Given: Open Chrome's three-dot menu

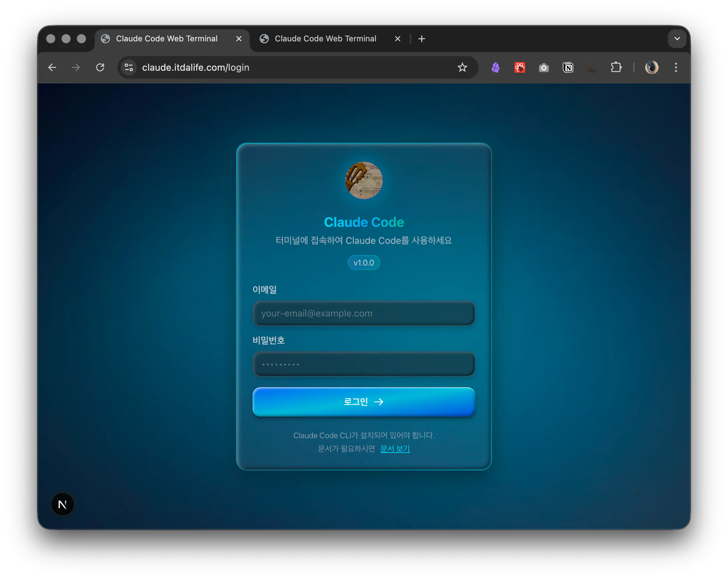Looking at the screenshot, I should click(x=676, y=67).
